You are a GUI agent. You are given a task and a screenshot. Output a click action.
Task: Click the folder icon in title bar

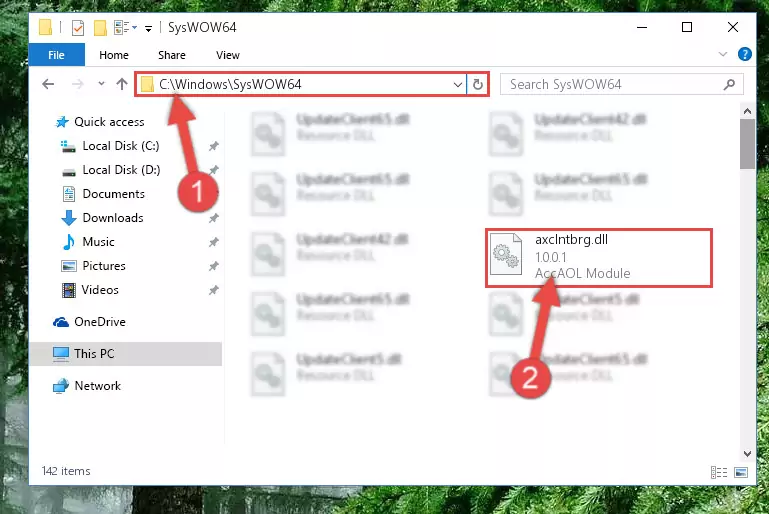click(x=45, y=27)
